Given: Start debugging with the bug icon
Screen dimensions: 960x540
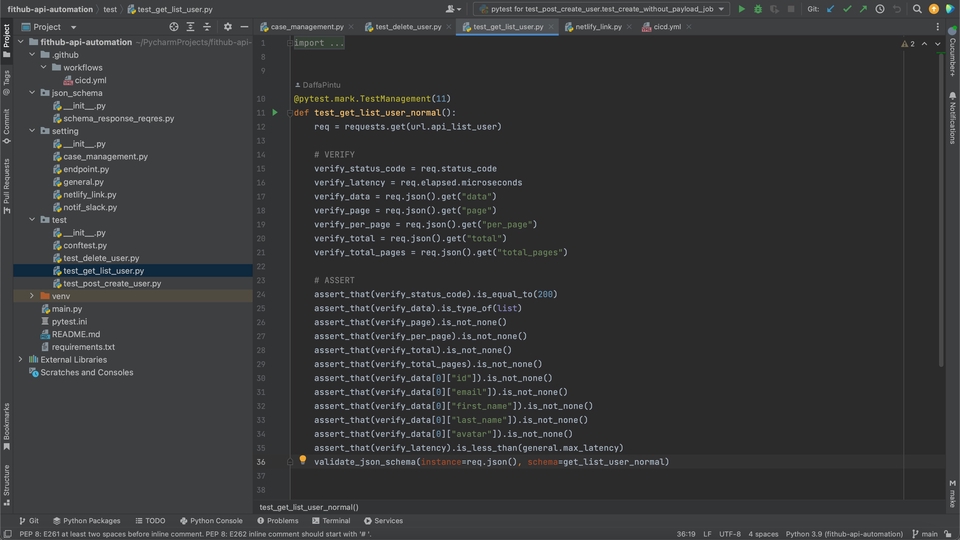Looking at the screenshot, I should pos(758,9).
